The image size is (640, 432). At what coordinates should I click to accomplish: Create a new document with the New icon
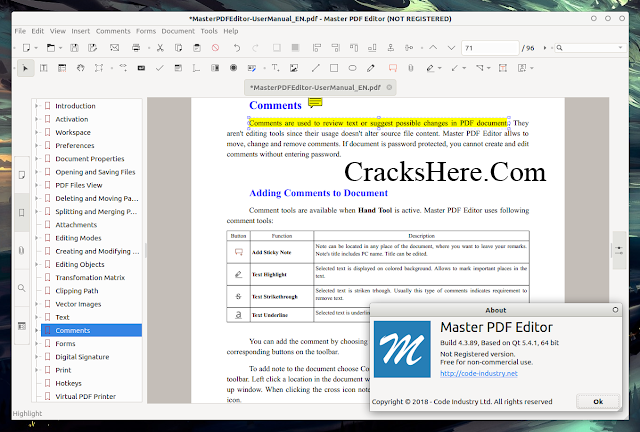click(x=27, y=48)
